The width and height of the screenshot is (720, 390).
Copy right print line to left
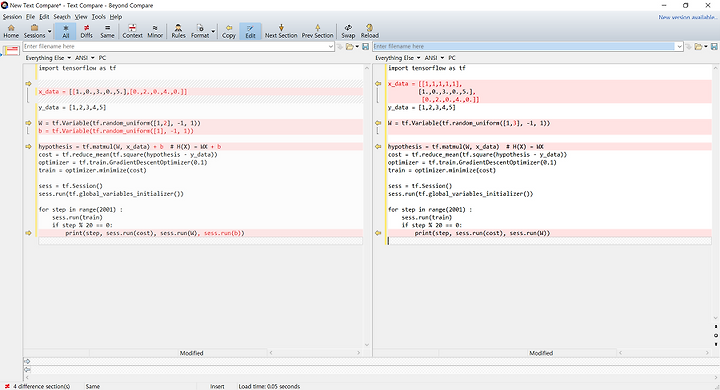click(378, 233)
